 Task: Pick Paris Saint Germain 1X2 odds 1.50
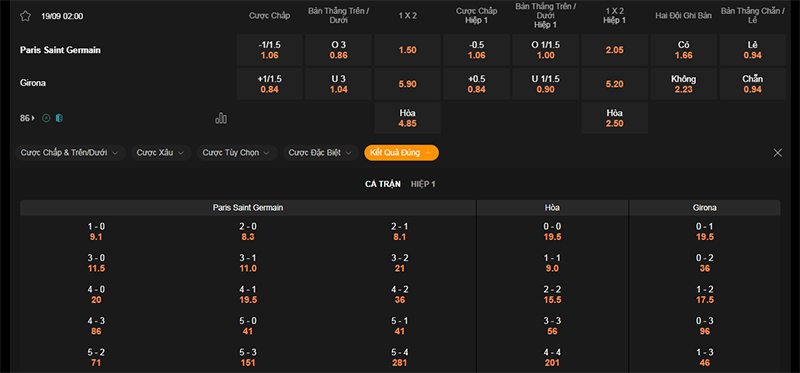[x=407, y=50]
